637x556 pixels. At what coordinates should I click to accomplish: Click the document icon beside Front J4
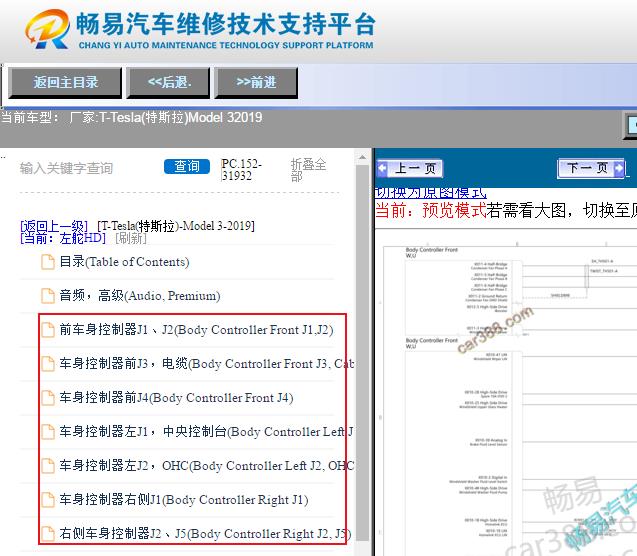48,398
